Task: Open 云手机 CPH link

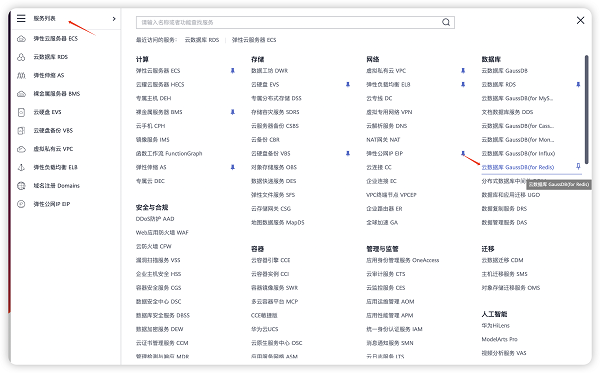Action: tap(150, 126)
